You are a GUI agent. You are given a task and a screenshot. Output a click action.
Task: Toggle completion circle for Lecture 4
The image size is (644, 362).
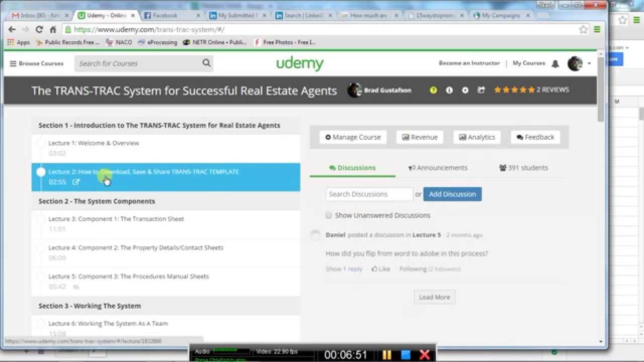pyautogui.click(x=41, y=248)
